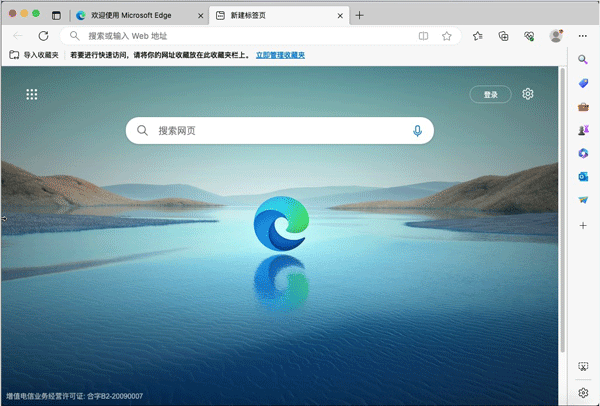Click the magnifier icon in 搜索网页 box

coord(142,130)
